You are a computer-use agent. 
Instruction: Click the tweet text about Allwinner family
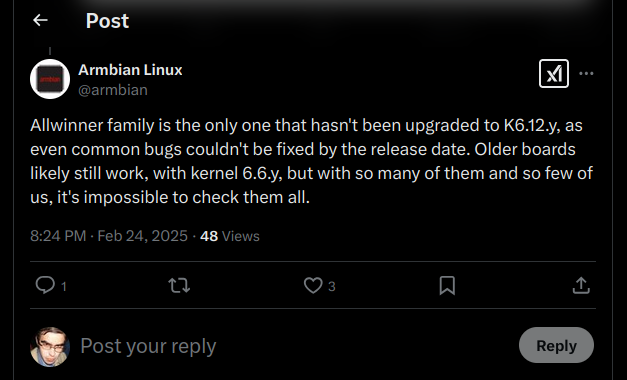point(312,161)
